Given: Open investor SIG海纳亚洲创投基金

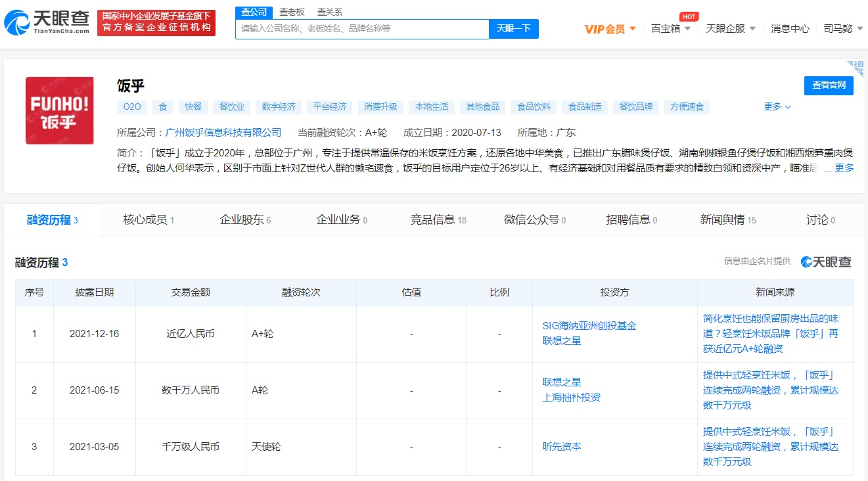Looking at the screenshot, I should [x=589, y=326].
